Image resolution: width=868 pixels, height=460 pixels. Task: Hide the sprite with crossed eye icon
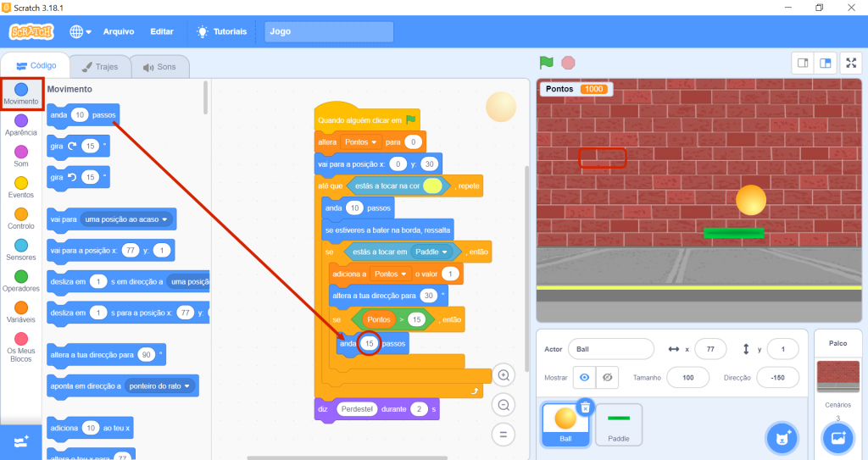pyautogui.click(x=607, y=378)
